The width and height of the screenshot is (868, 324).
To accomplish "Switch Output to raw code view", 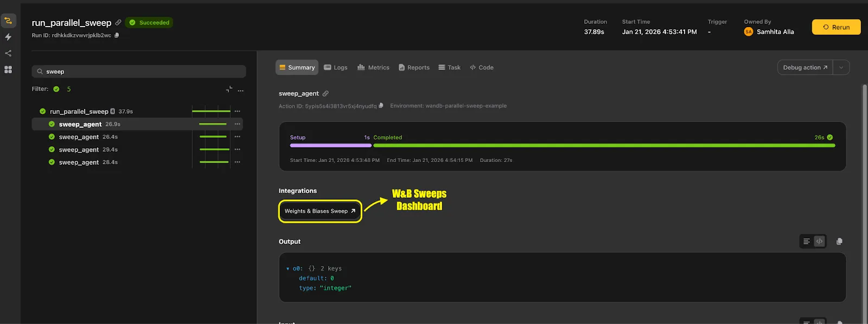I will (x=819, y=241).
